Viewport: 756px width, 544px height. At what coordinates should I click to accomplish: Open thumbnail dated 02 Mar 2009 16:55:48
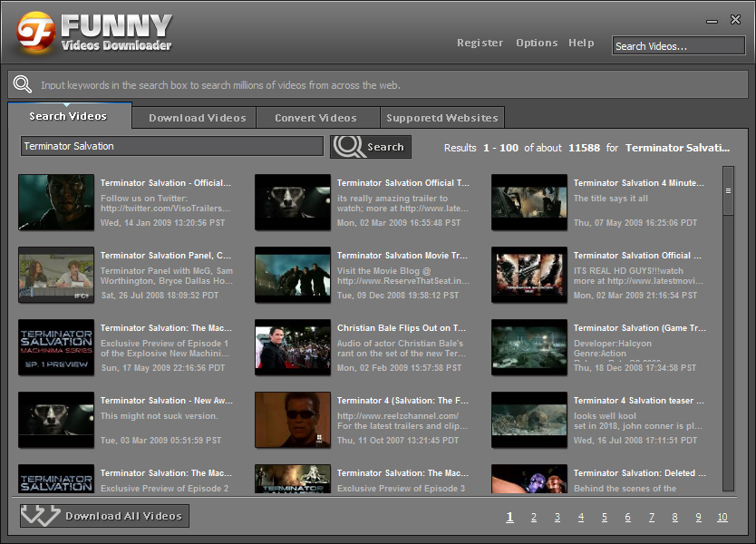click(x=293, y=202)
